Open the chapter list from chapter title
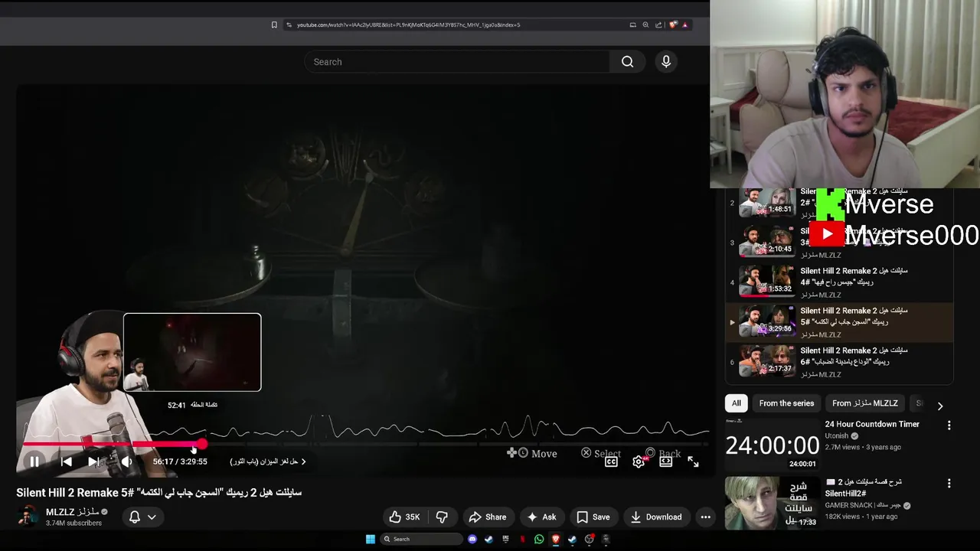The width and height of the screenshot is (980, 551). click(x=268, y=461)
